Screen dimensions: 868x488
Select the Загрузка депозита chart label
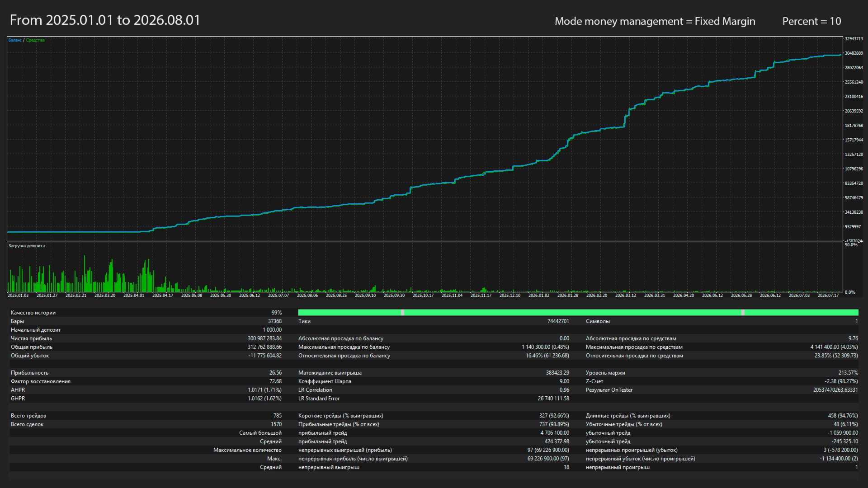27,246
